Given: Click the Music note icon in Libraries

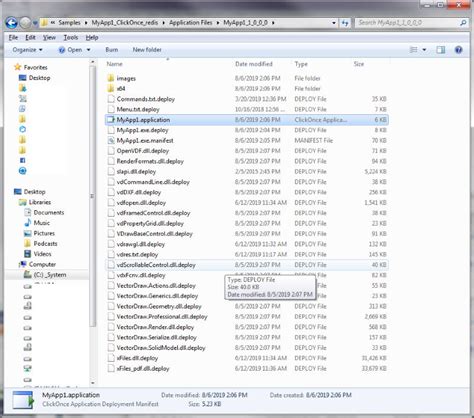Looking at the screenshot, I should coord(28,223).
